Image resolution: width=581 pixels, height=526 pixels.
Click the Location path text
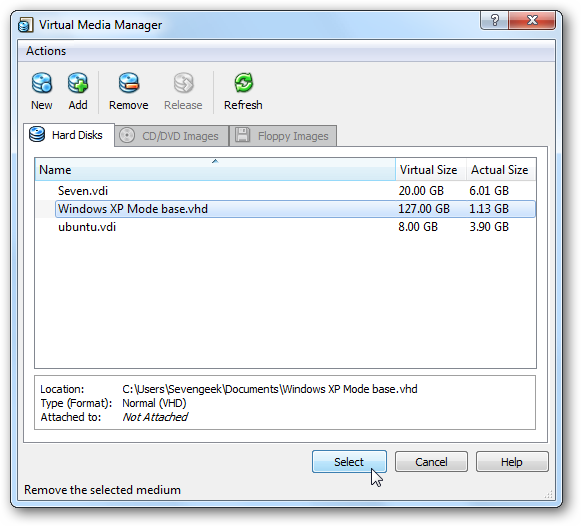coord(270,389)
